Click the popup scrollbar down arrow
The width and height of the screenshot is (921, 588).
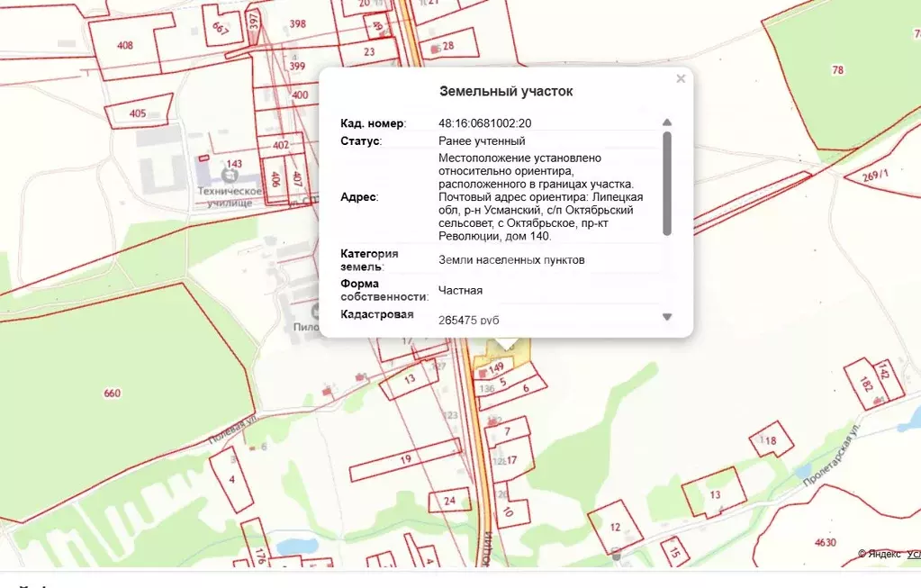667,317
